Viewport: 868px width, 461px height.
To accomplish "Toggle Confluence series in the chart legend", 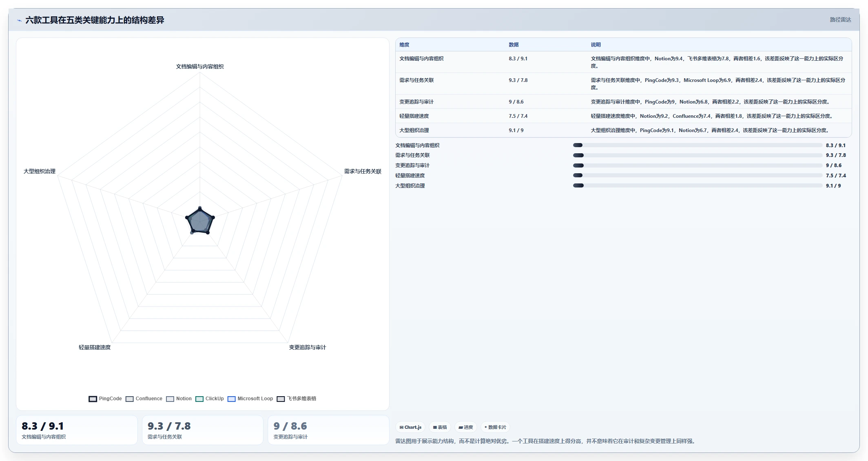I will [144, 399].
